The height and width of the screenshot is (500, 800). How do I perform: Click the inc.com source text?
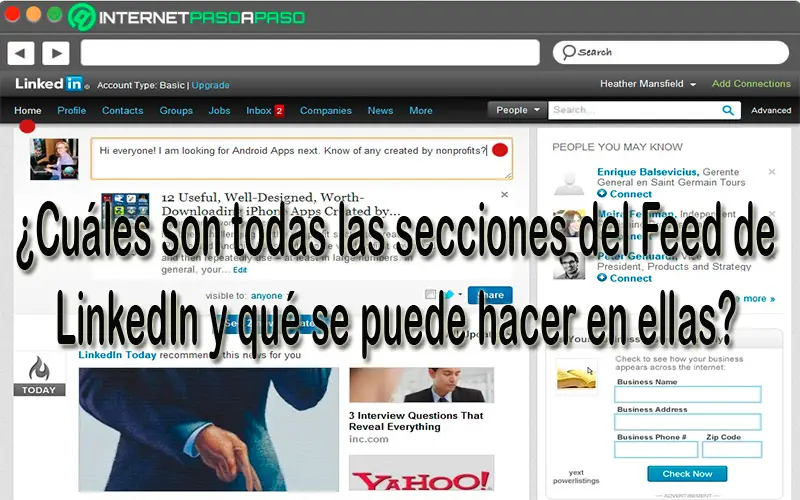[x=368, y=439]
